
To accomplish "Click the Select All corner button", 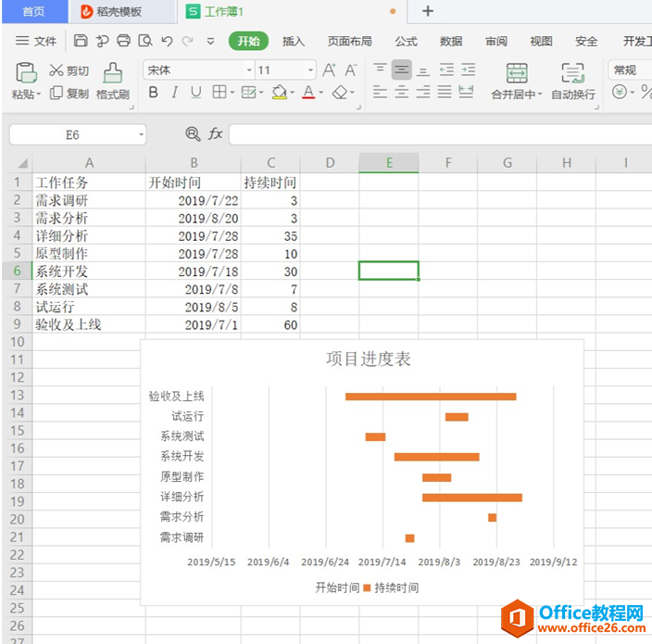I will point(18,163).
